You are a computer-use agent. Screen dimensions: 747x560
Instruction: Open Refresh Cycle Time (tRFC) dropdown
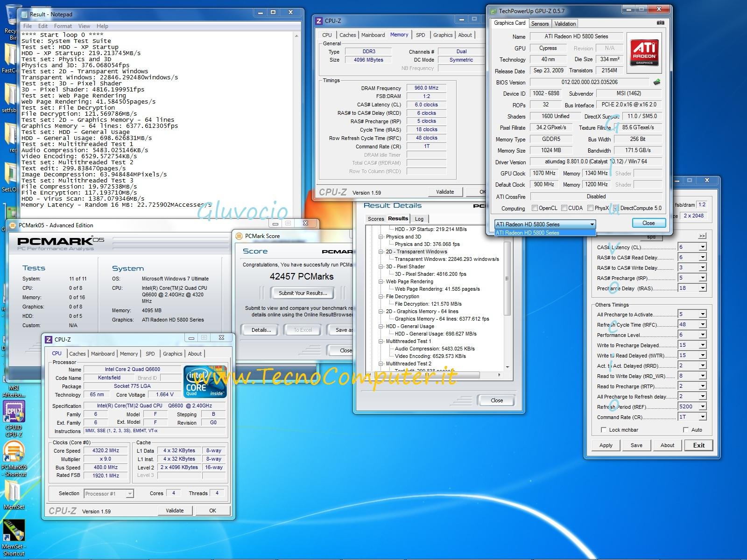tap(702, 324)
